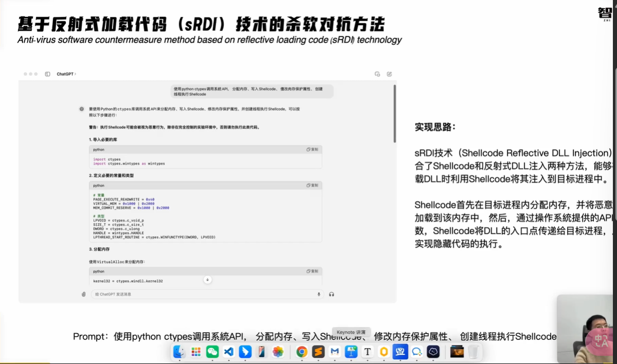Expand the ChatGPT model chevron in title
617x364 pixels.
pyautogui.click(x=75, y=74)
